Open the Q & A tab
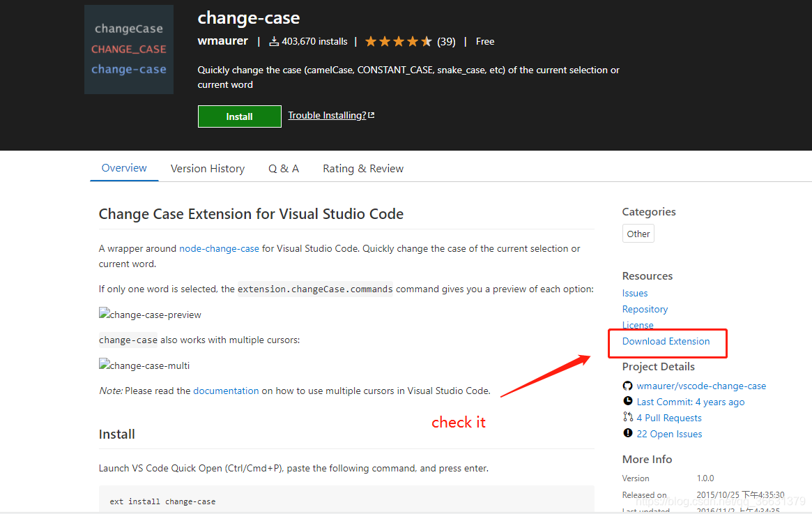Screen dimensions: 812x514 (284, 168)
